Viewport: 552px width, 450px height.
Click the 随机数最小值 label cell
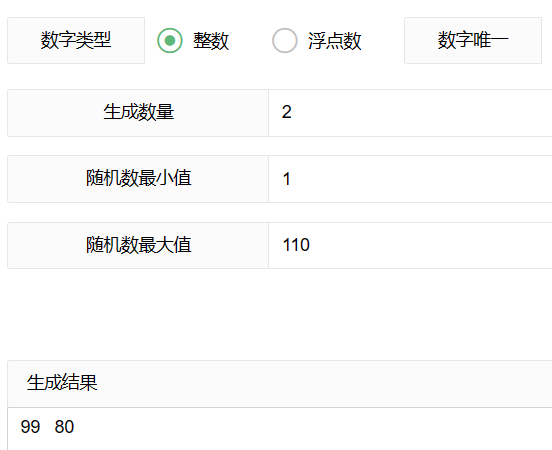[x=138, y=179]
